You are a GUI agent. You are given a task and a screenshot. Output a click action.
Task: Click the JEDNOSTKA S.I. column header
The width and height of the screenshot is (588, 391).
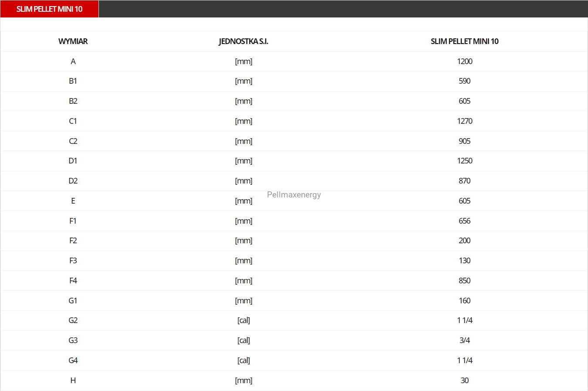[243, 41]
